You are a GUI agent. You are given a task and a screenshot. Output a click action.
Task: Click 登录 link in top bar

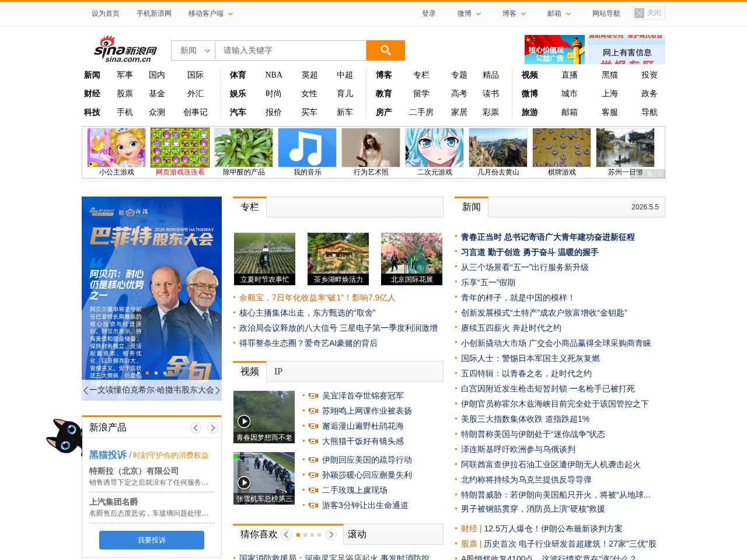pos(429,13)
